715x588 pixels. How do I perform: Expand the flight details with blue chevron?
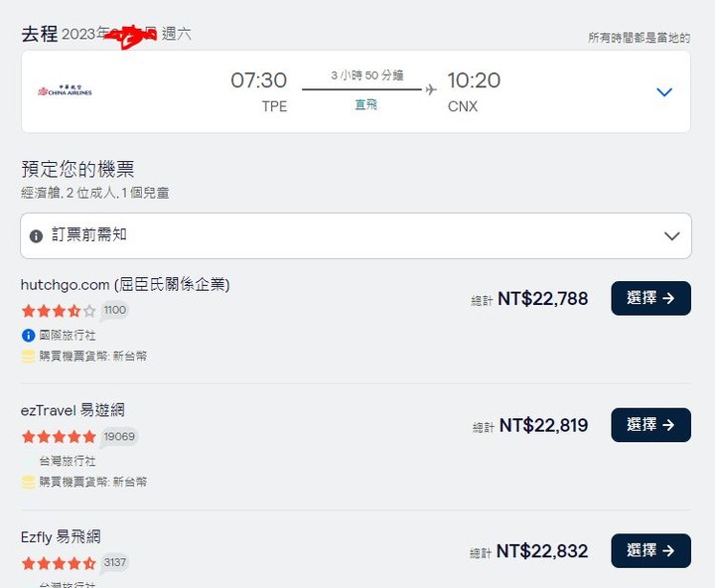click(x=664, y=92)
